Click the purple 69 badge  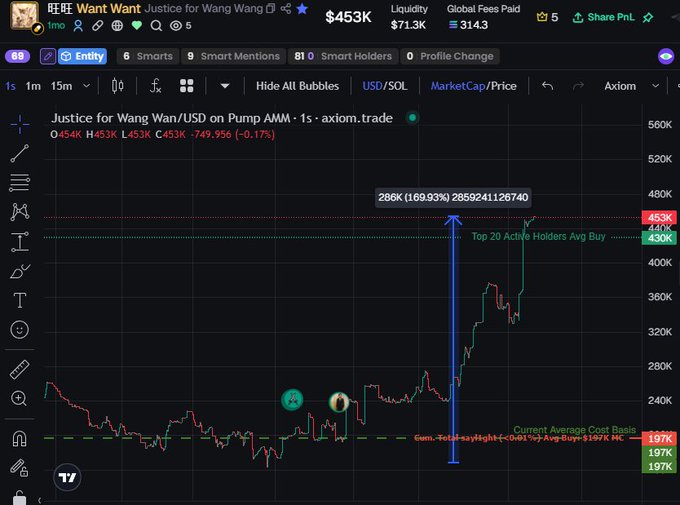17,56
